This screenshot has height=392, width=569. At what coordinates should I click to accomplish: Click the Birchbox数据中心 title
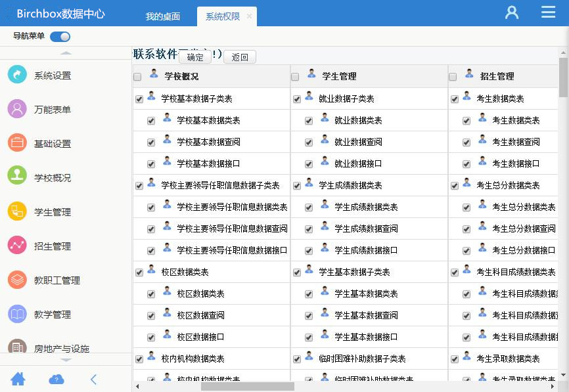[x=60, y=13]
